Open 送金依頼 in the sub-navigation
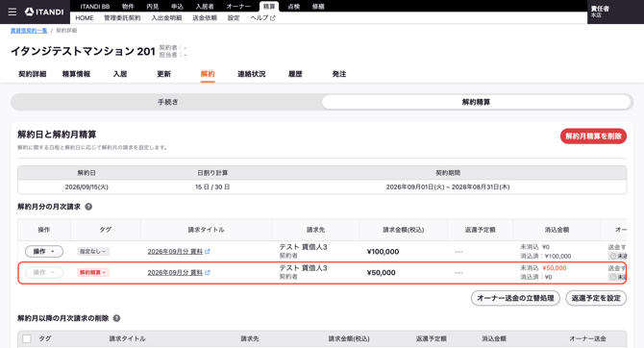The image size is (644, 348). 205,18
